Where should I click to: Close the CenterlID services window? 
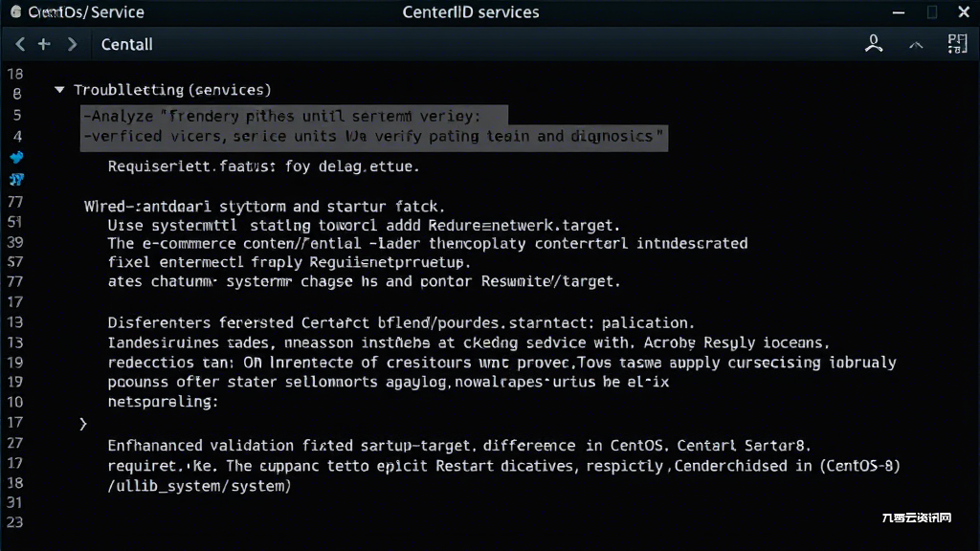point(964,11)
